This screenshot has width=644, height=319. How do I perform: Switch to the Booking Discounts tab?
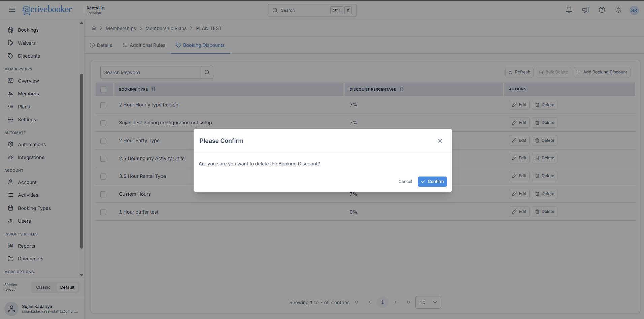[200, 45]
